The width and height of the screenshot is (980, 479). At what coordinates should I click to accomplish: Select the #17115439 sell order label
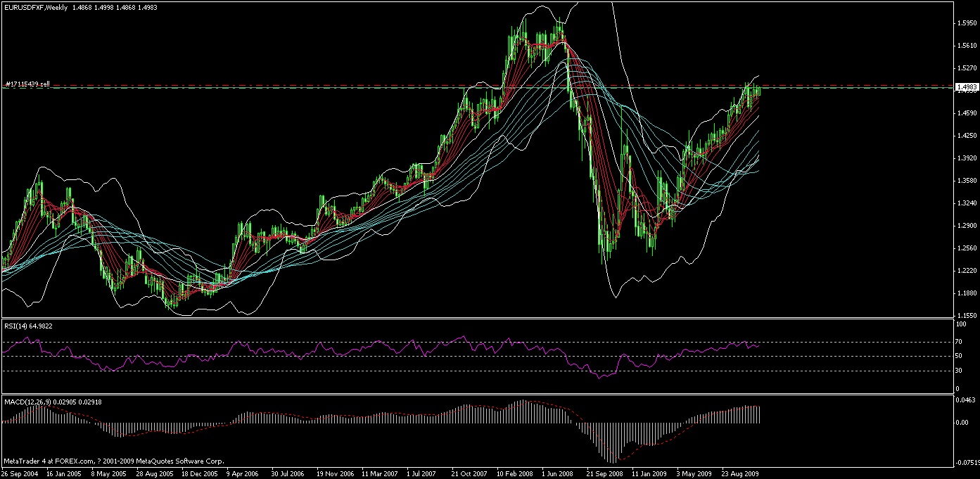click(x=28, y=84)
